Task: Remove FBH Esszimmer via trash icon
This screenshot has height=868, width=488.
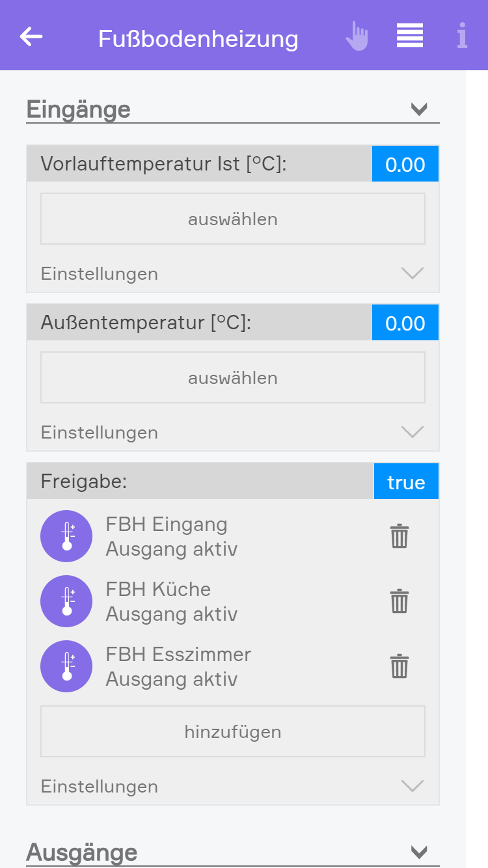Action: coord(399,666)
